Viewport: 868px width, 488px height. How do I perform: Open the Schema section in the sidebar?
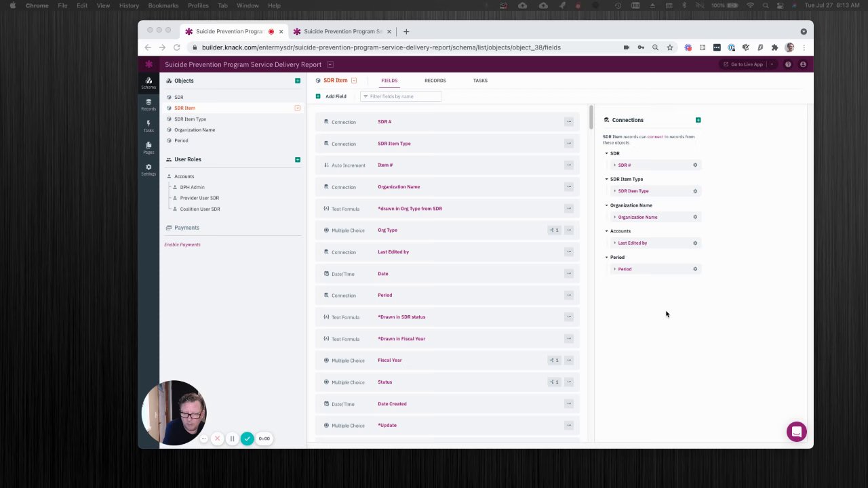(149, 83)
